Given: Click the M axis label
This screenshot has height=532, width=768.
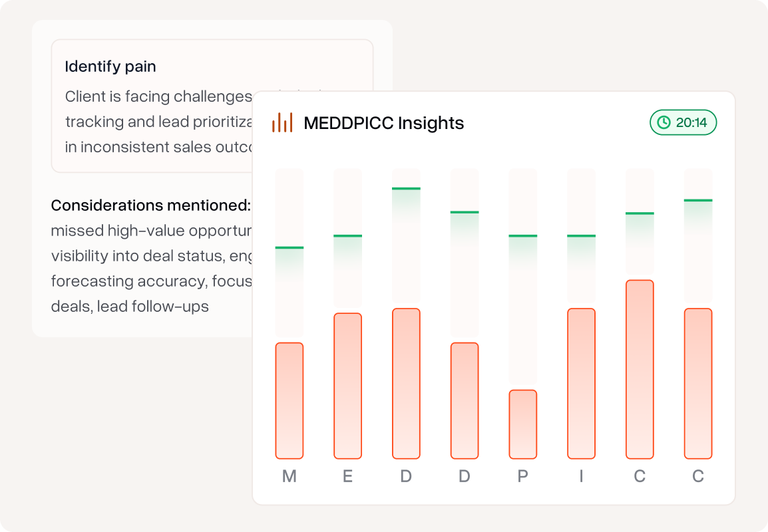Looking at the screenshot, I should [x=289, y=477].
